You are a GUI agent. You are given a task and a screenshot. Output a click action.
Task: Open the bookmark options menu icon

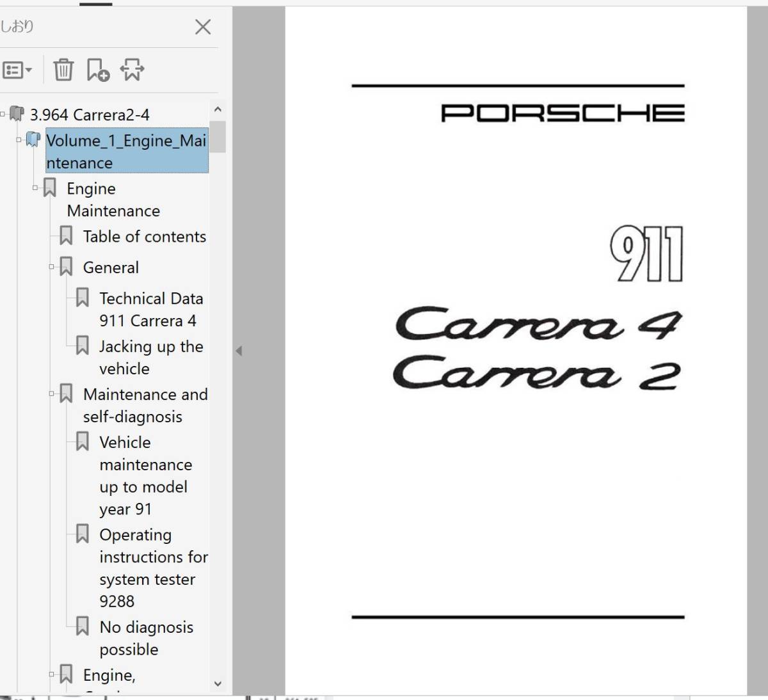[17, 70]
